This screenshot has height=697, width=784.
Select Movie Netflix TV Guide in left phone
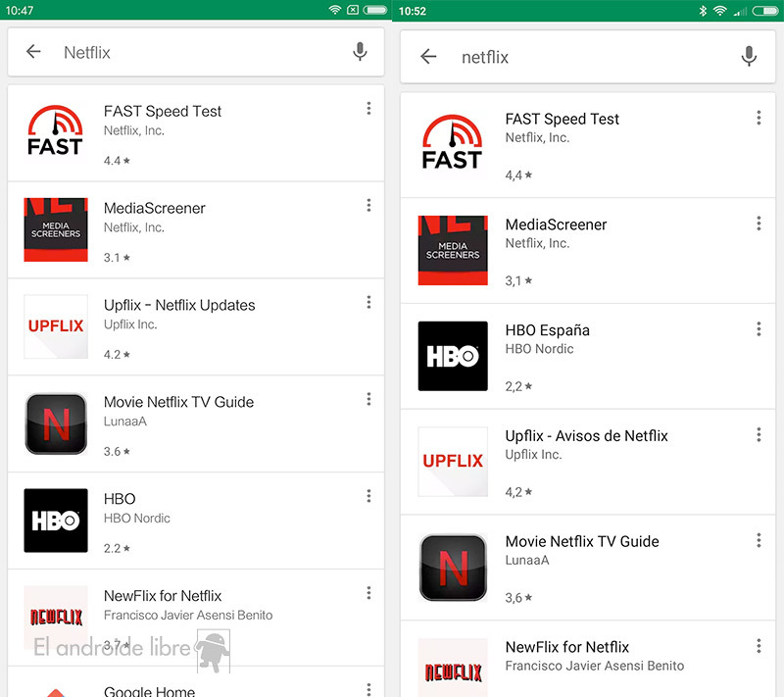pyautogui.click(x=178, y=402)
